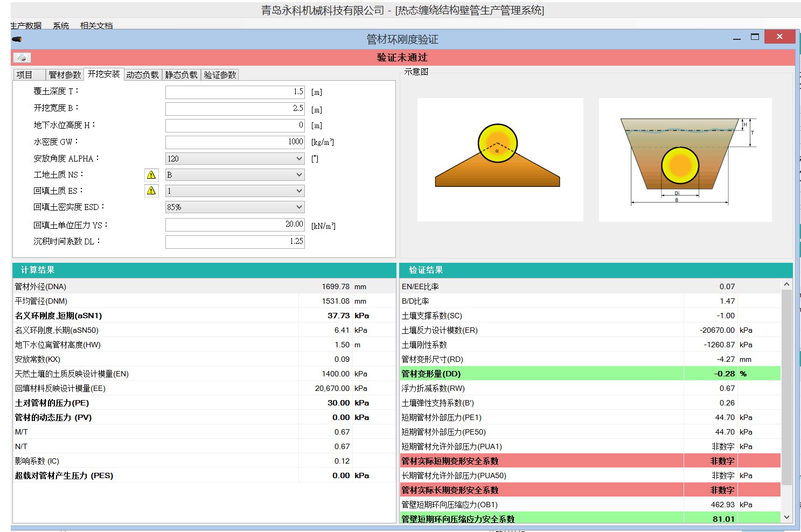Click the pipe bedding angle diagram

[500, 159]
